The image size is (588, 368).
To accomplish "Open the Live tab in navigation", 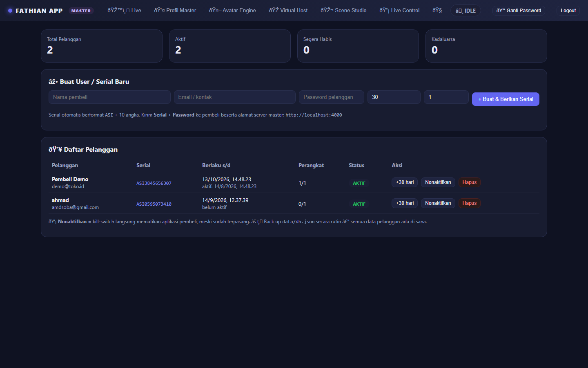I will [124, 11].
